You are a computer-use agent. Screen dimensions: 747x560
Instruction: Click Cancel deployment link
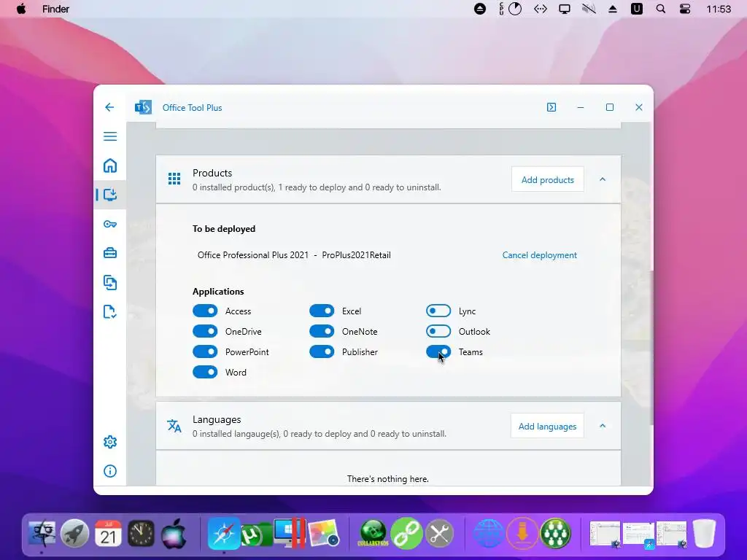point(539,255)
